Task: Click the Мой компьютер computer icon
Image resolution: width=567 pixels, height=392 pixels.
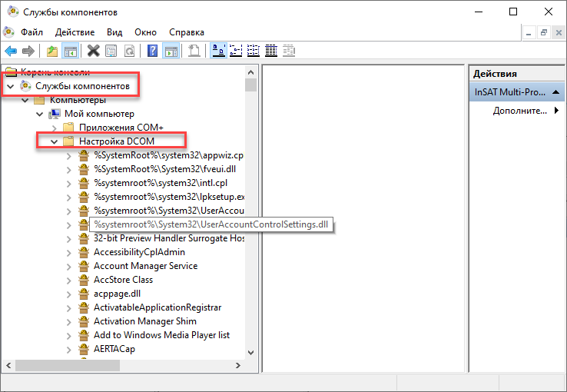Action: click(55, 114)
